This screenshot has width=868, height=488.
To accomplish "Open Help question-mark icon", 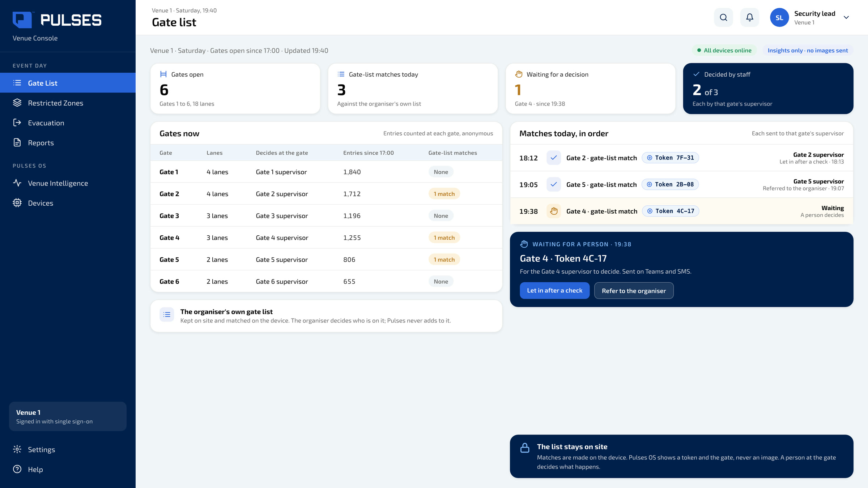I will pos(17,469).
